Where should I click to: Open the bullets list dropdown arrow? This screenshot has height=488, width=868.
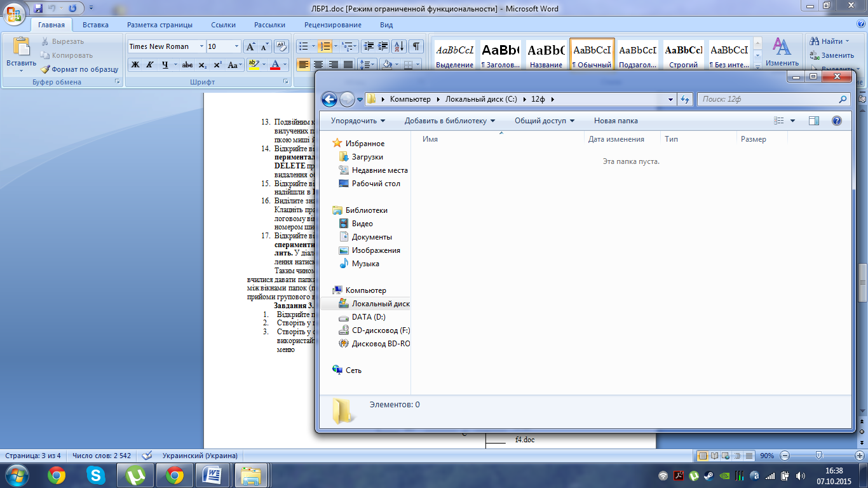[312, 46]
